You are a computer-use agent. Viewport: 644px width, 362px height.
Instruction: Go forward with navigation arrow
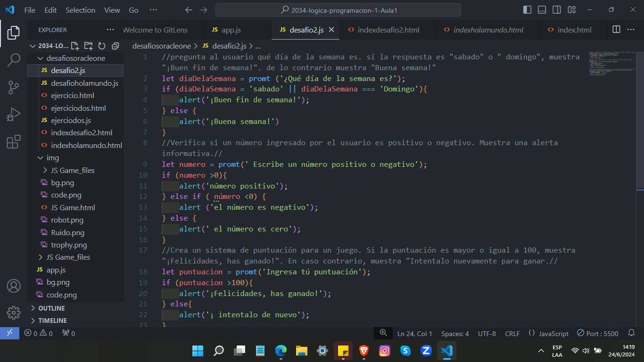coord(204,10)
